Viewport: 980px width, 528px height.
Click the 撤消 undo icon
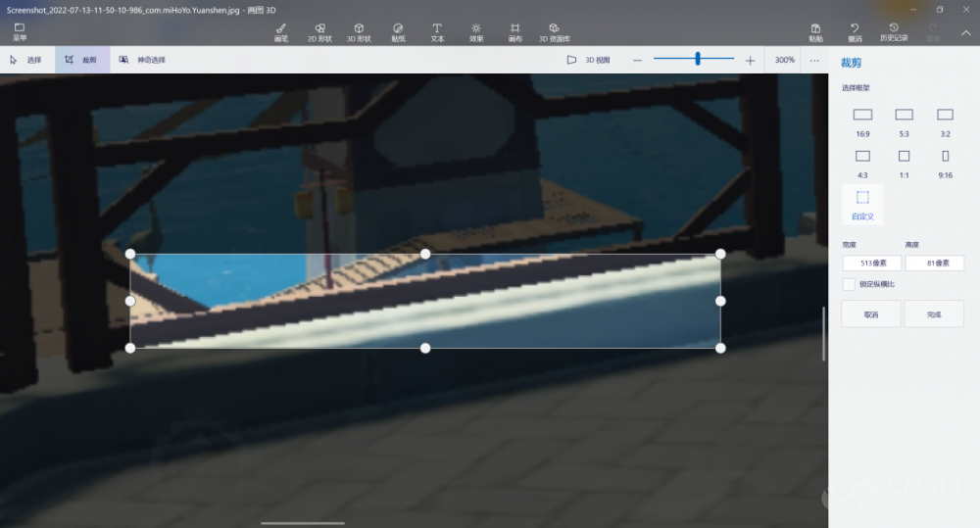[x=855, y=32]
